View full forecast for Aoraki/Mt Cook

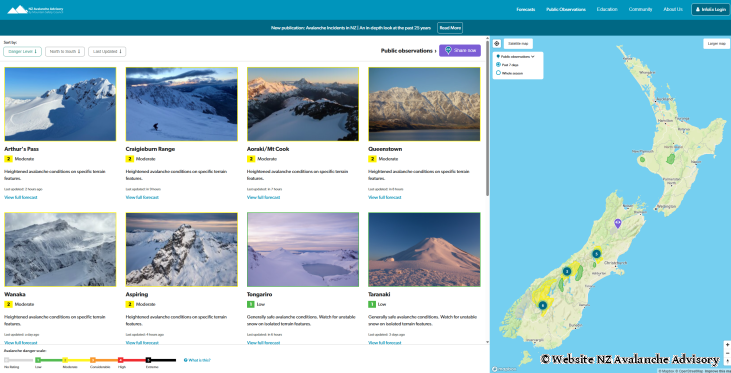point(263,197)
